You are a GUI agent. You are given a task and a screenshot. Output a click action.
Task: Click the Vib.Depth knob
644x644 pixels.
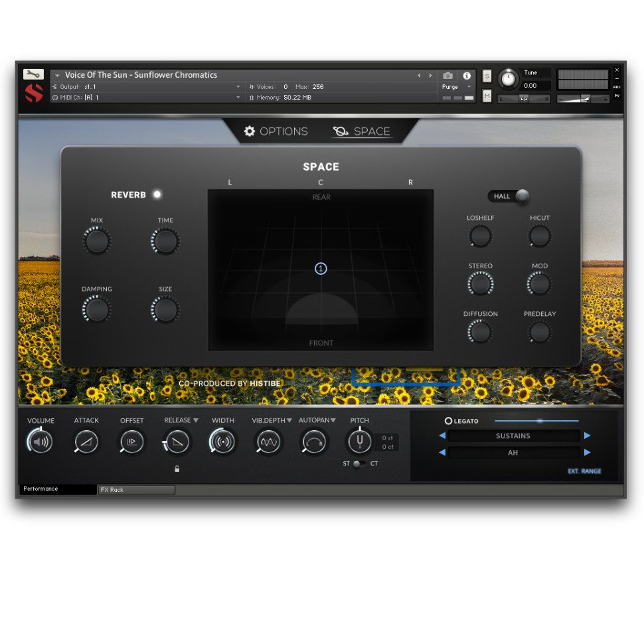(269, 442)
